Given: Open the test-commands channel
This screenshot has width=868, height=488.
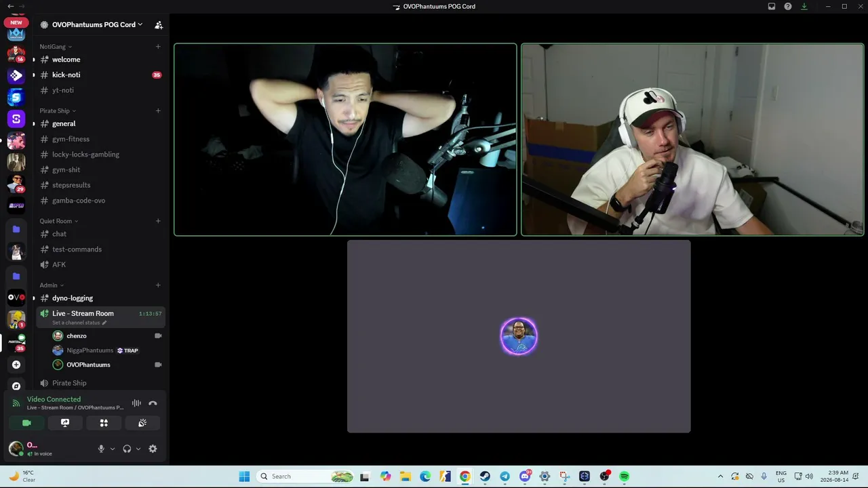Looking at the screenshot, I should 100,249.
